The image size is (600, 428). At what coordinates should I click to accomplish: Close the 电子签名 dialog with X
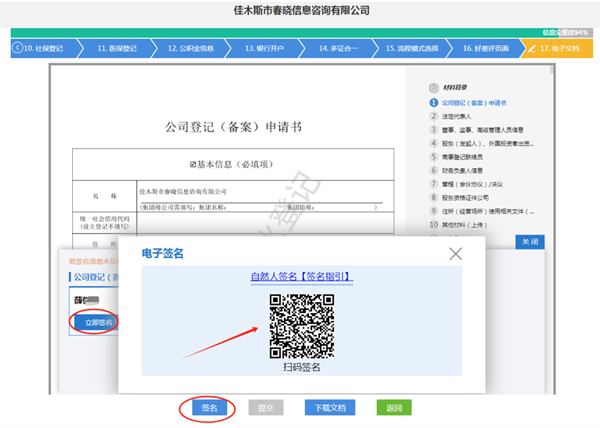click(x=456, y=254)
